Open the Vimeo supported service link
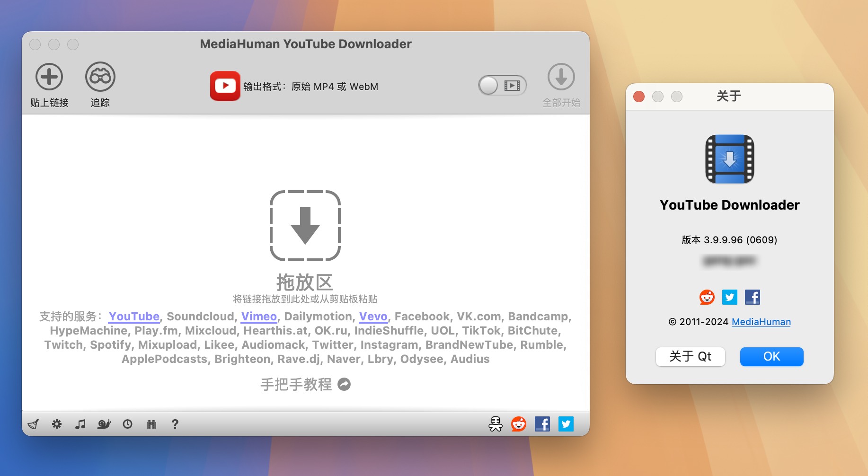This screenshot has height=476, width=868. tap(259, 316)
